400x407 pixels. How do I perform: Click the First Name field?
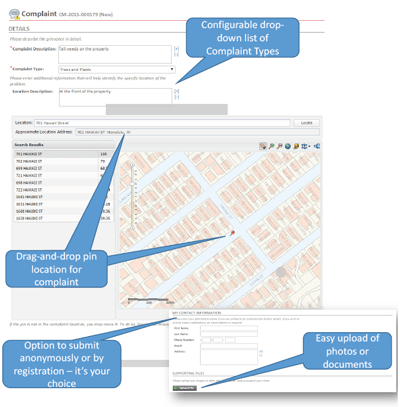click(x=229, y=328)
